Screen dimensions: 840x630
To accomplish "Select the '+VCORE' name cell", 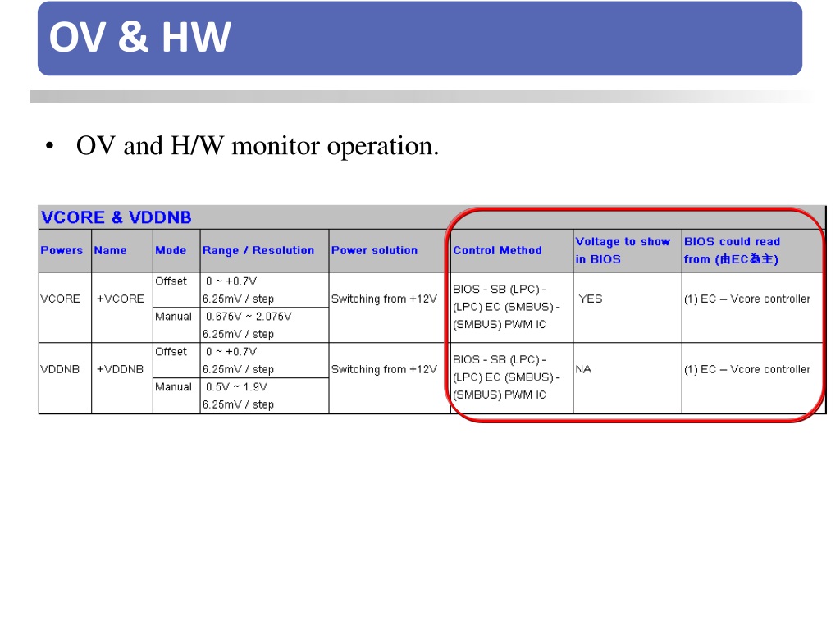I will tap(120, 299).
